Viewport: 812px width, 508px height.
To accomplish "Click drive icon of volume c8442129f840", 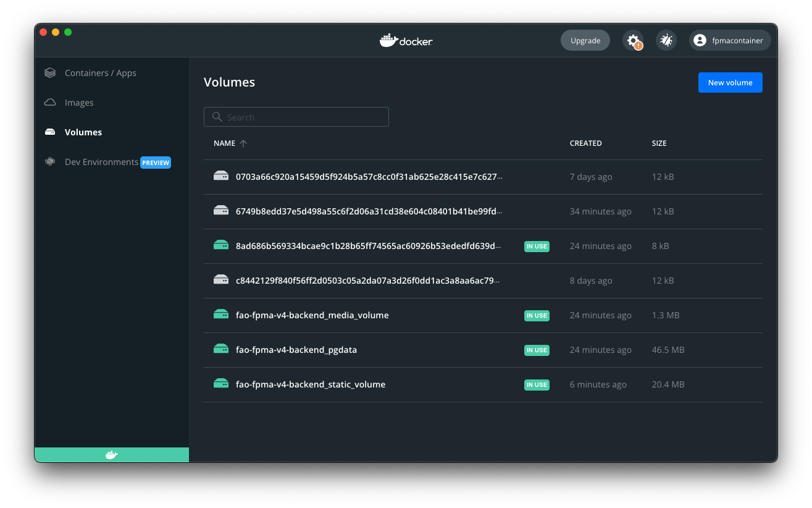I will [x=221, y=281].
